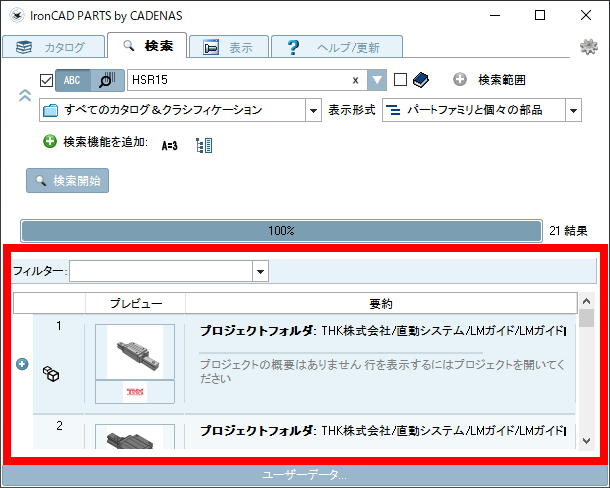The image size is (610, 488).
Task: Click result row number 2
Action: pyautogui.click(x=59, y=426)
